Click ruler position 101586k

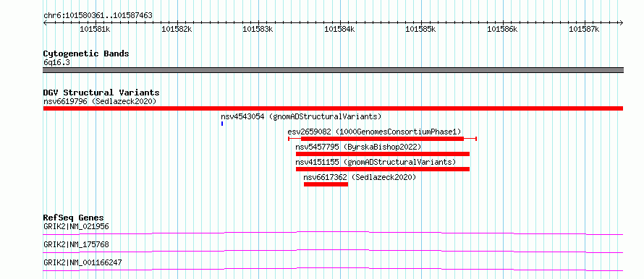503,29
